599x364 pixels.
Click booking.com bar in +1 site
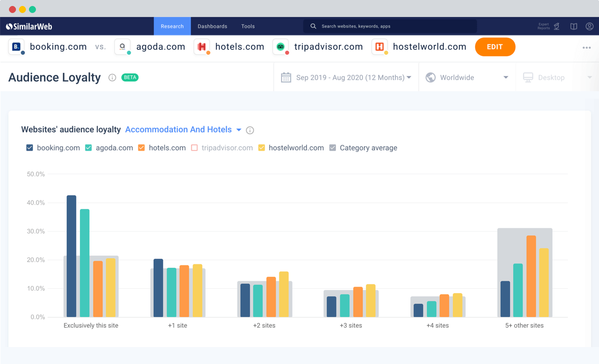158,288
